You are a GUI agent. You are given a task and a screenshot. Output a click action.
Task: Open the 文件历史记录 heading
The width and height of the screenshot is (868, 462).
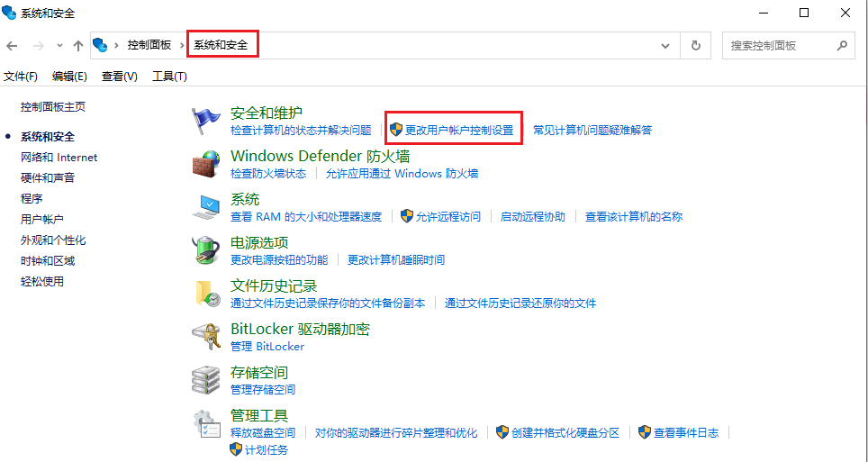click(274, 285)
